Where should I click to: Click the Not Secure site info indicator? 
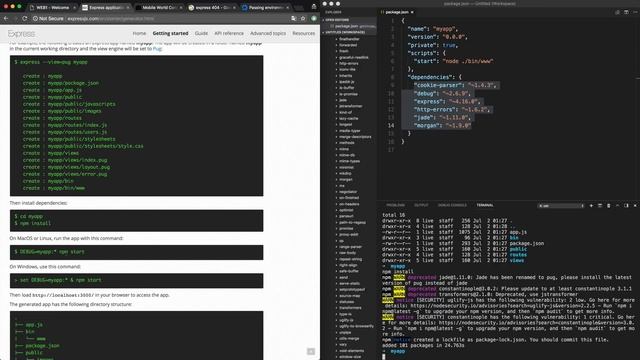pyautogui.click(x=48, y=18)
